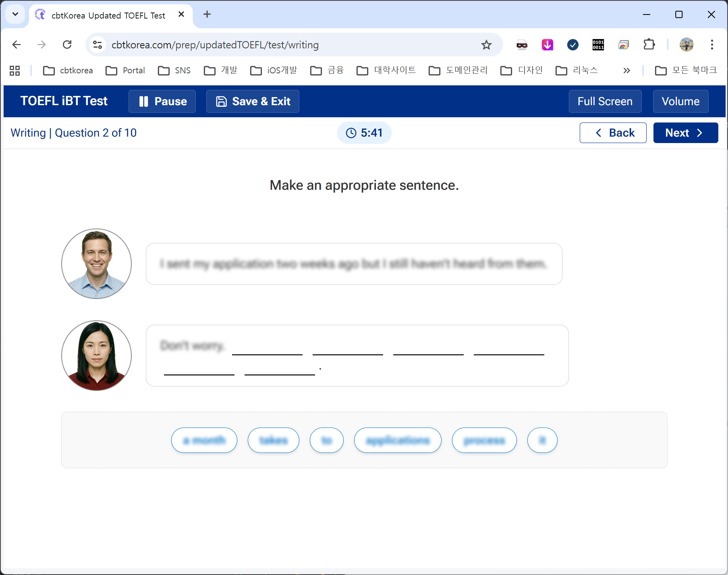Click the apps grid icon in the bookmarks bar

tap(15, 71)
